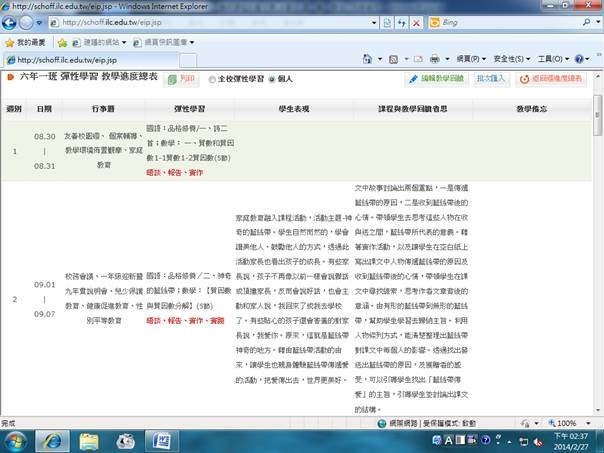Image resolution: width=604 pixels, height=453 pixels.
Task: Select the 全校彈性學習 radio button
Action: 211,77
